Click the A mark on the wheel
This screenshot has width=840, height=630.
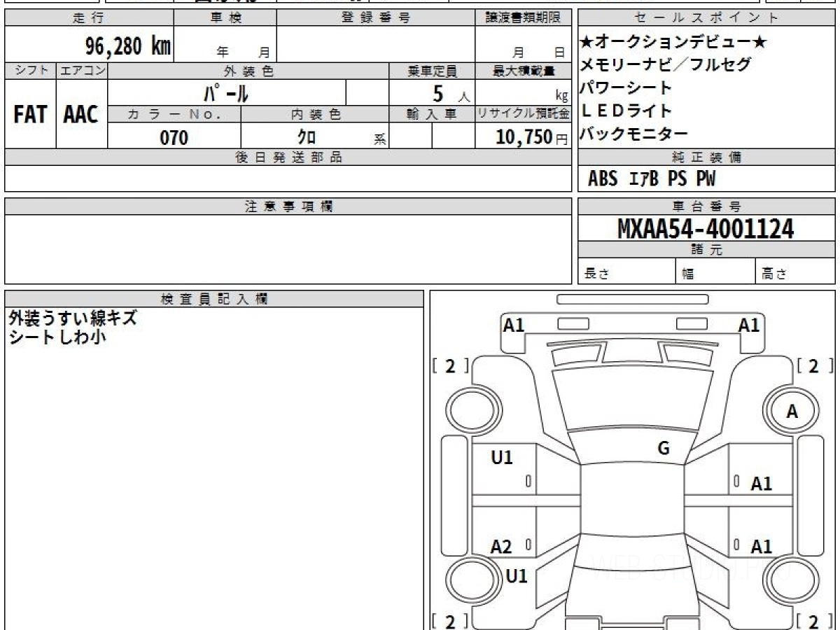pos(792,412)
